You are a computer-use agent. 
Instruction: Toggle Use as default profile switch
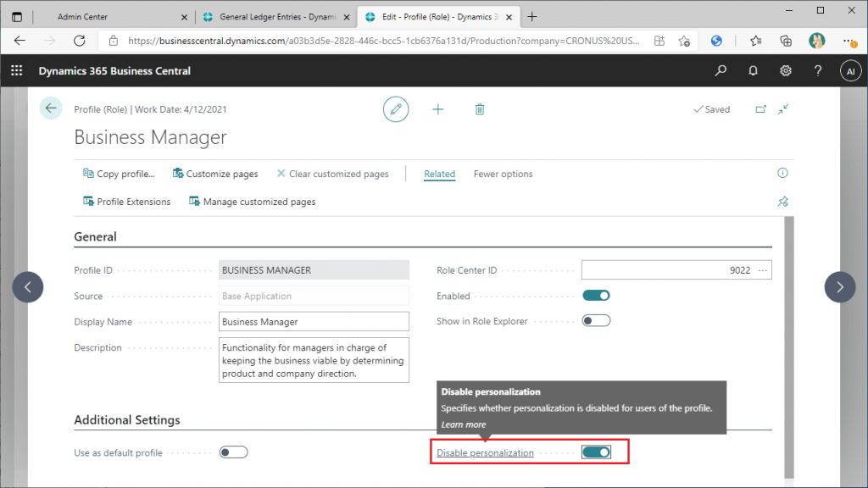click(234, 452)
